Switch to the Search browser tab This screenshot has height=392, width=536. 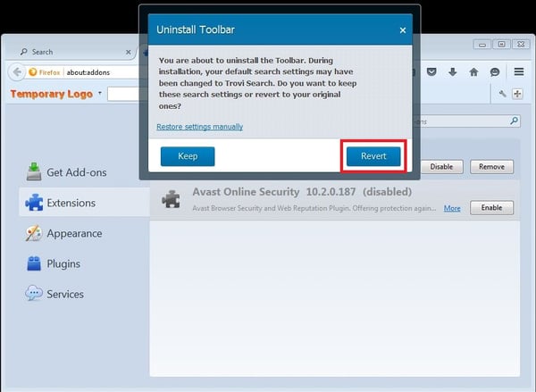(x=74, y=52)
